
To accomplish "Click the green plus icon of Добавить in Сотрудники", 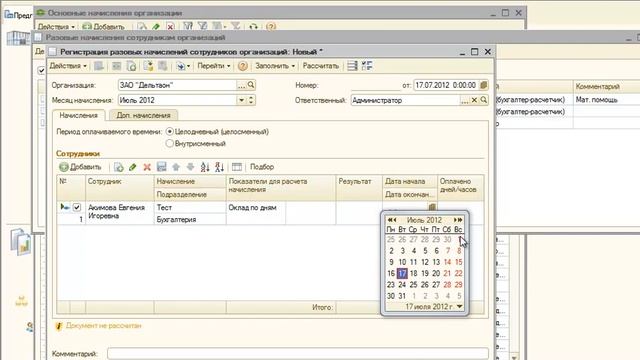I will (x=64, y=167).
